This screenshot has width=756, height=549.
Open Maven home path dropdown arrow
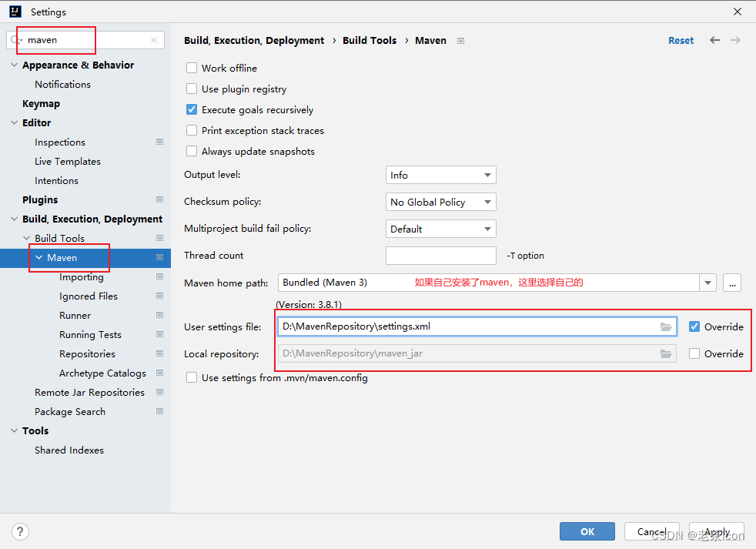click(707, 283)
